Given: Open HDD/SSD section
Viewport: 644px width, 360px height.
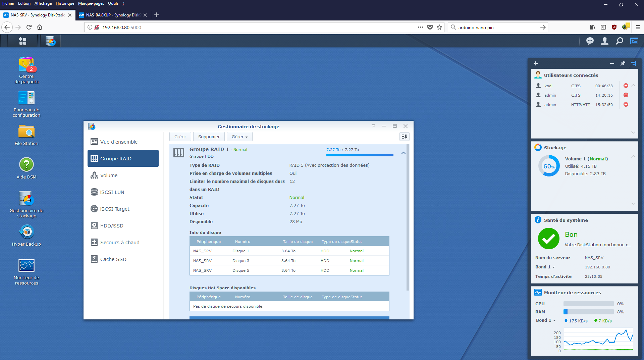Looking at the screenshot, I should pos(123,226).
